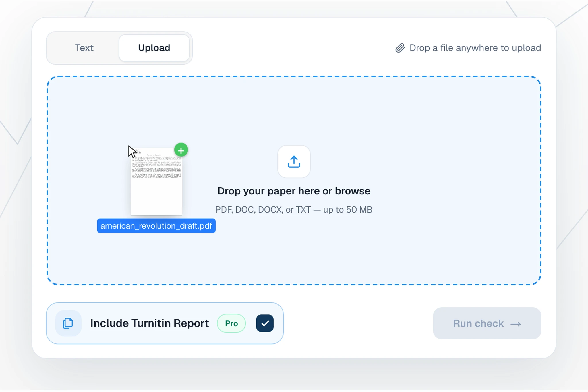
Task: Click the 'Include Turnitin Report' label
Action: click(x=150, y=323)
